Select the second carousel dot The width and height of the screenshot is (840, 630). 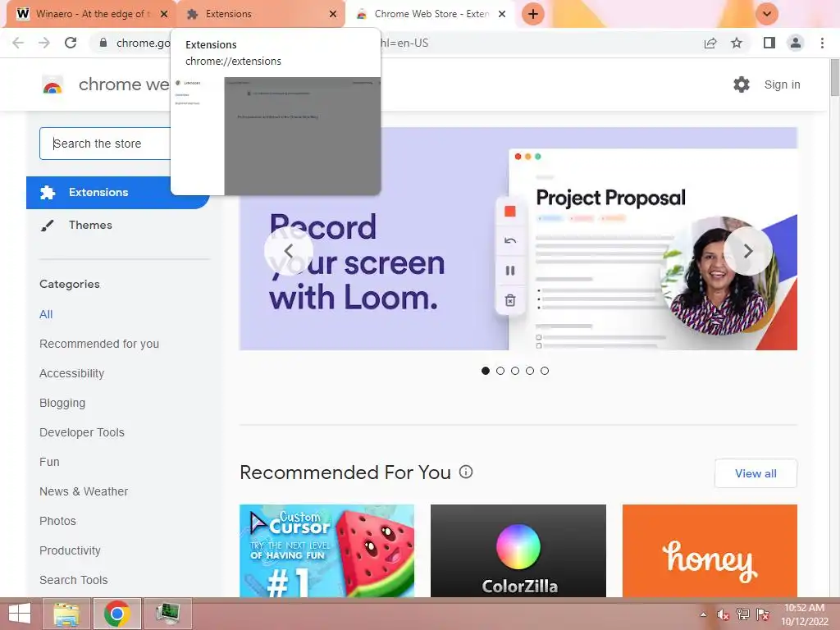(500, 371)
